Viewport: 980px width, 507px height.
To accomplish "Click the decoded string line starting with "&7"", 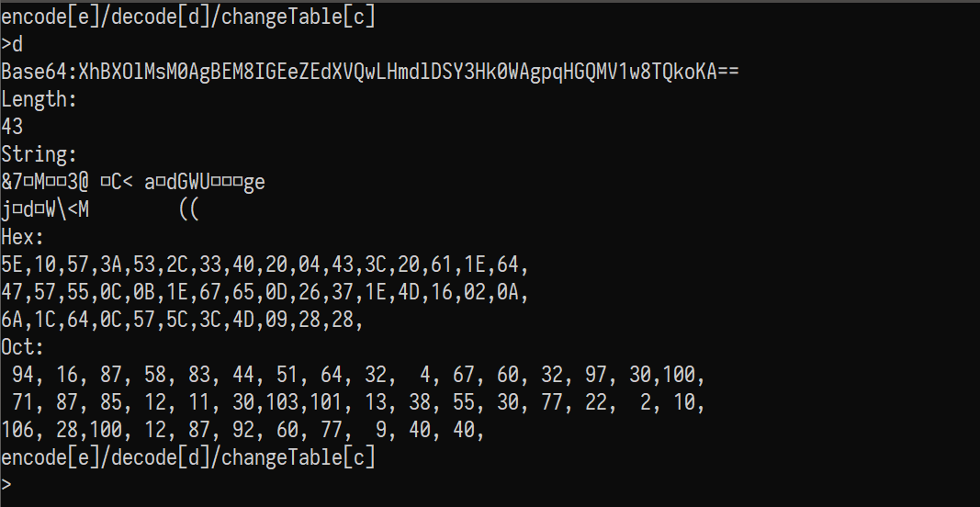I will click(133, 181).
